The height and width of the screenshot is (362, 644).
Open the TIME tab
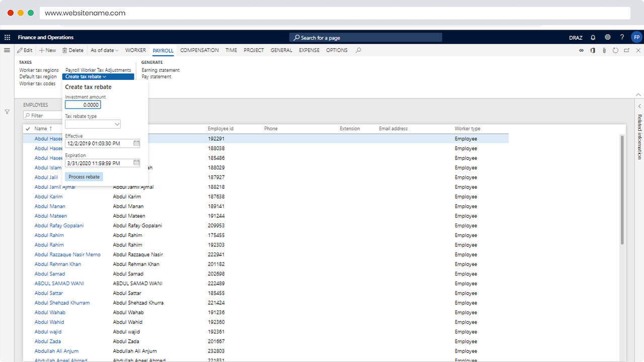(x=231, y=50)
